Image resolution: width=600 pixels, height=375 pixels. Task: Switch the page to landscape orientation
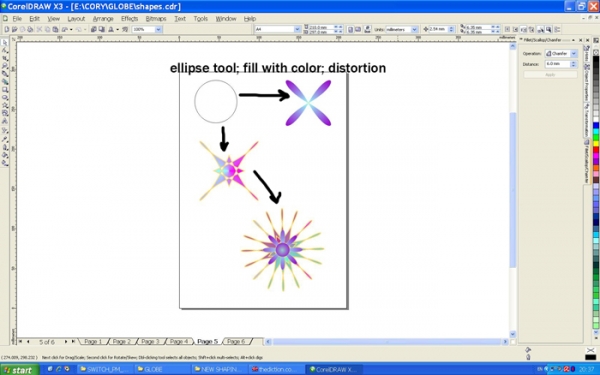358,29
